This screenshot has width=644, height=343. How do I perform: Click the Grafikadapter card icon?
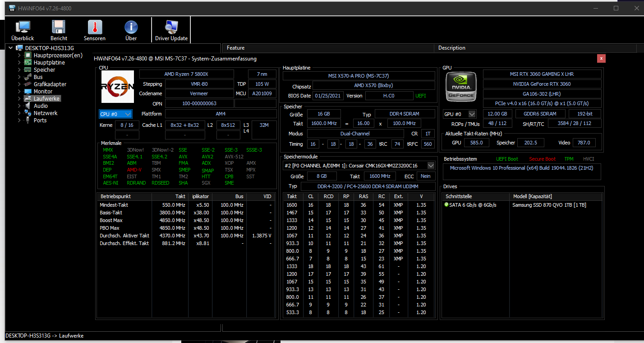tap(28, 84)
